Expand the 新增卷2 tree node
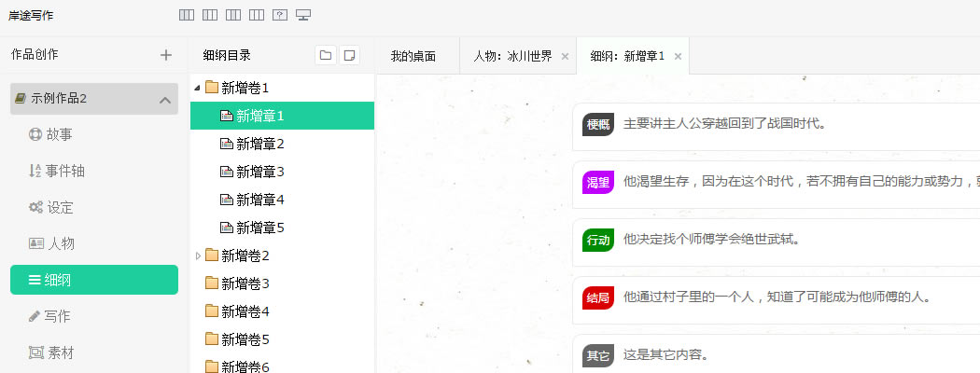This screenshot has height=373, width=980. pyautogui.click(x=198, y=256)
